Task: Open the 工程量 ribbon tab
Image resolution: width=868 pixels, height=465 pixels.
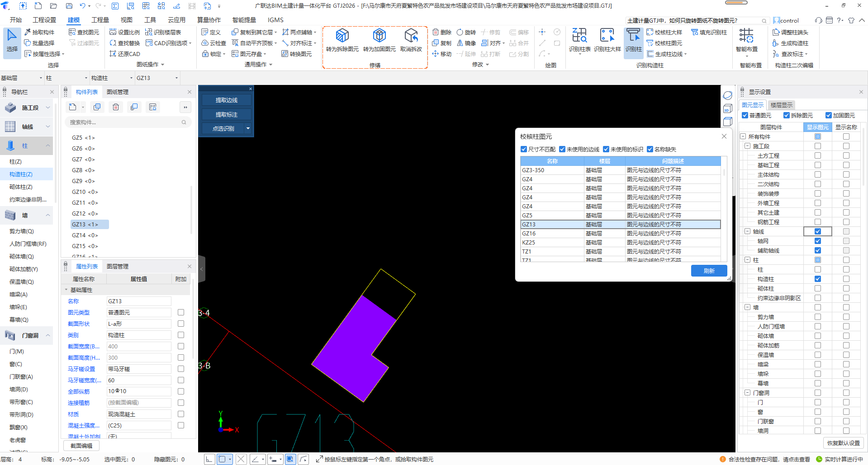Action: click(x=100, y=20)
